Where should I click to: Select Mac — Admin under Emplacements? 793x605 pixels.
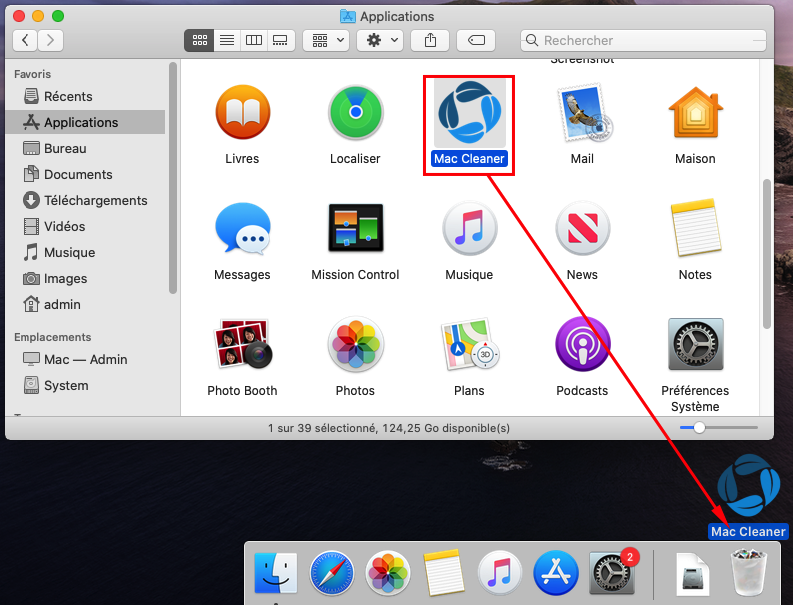click(85, 359)
